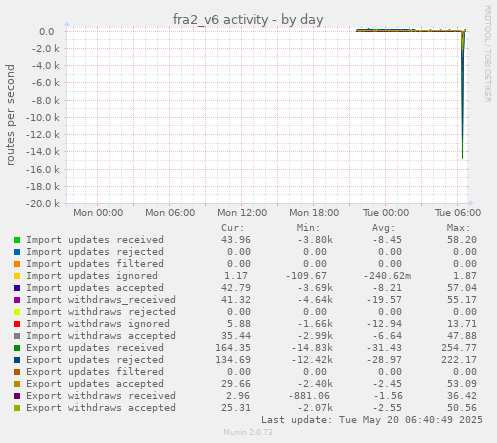Click the 'Import withdraws rejected' legend label
Screen dimensions: 497x443
(101, 312)
